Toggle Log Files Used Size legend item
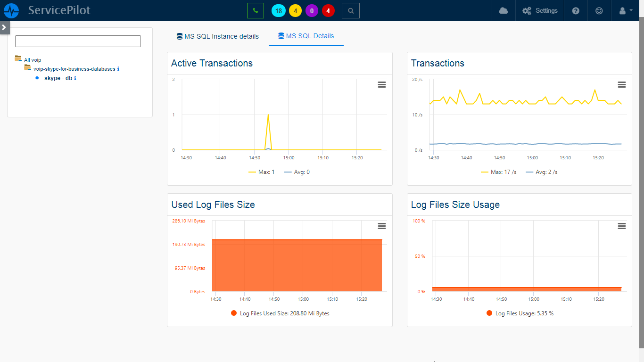Image resolution: width=644 pixels, height=362 pixels. pos(280,313)
